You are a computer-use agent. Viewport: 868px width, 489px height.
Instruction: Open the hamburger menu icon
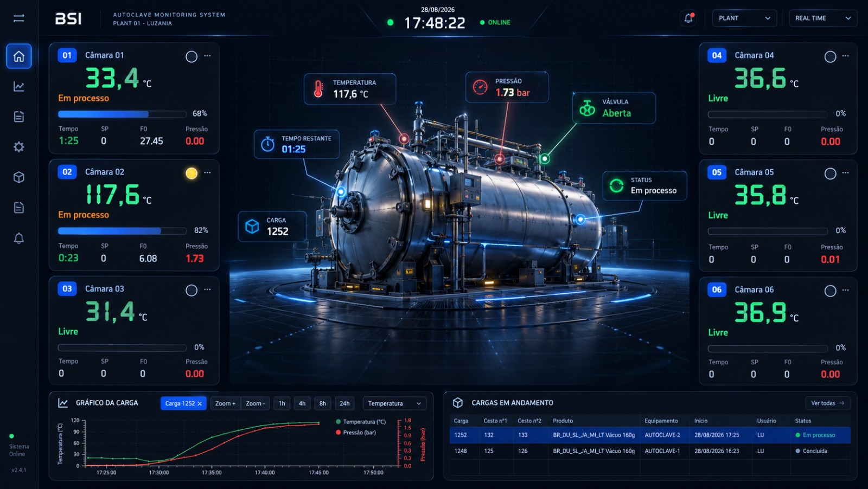[18, 18]
